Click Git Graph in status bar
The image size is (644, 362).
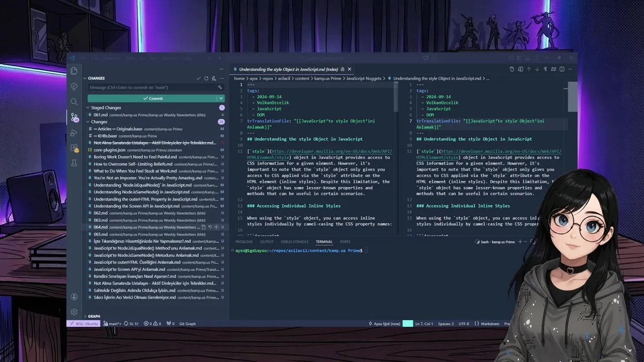[188, 324]
